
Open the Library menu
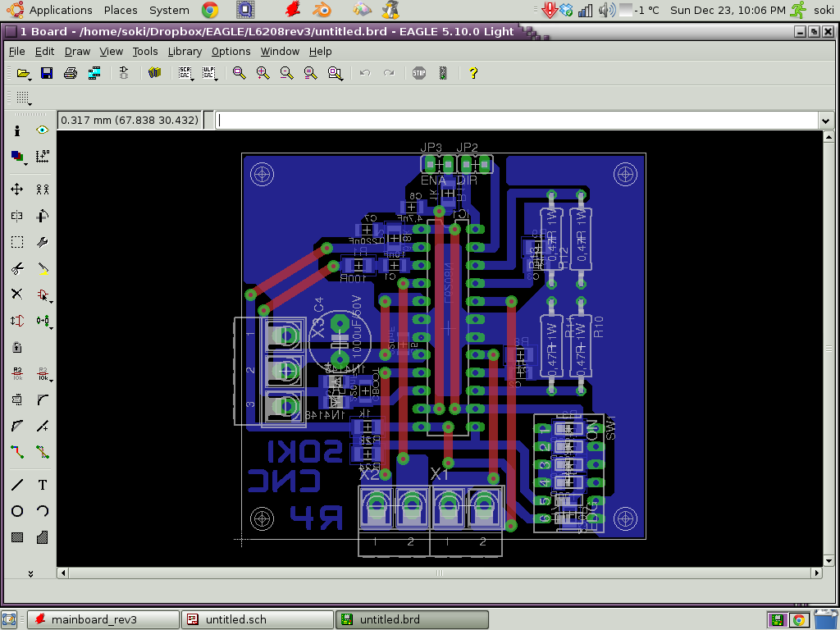click(x=185, y=51)
